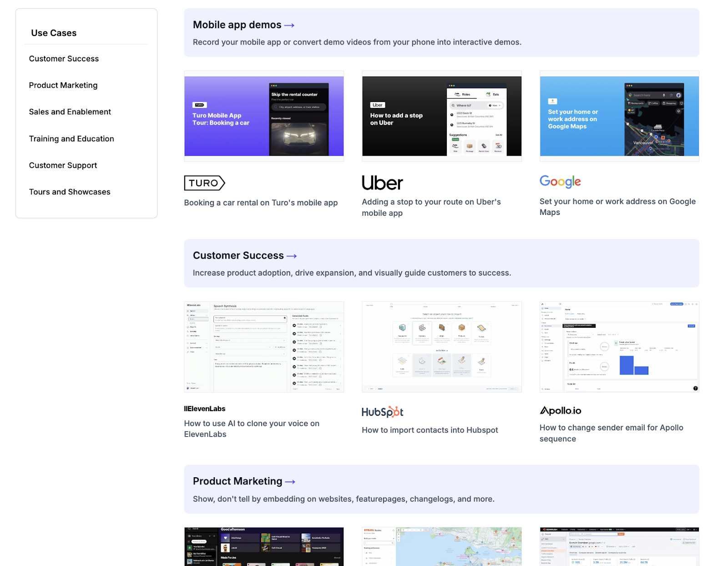Viewport: 728px width, 566px height.
Task: Open the Apollo.io sequence demo thumbnail
Action: pos(619,347)
